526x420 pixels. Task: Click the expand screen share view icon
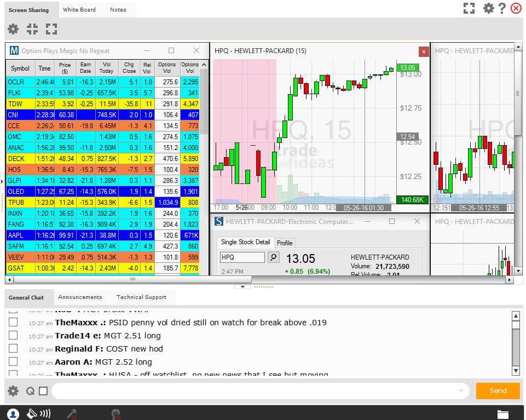pyautogui.click(x=51, y=29)
